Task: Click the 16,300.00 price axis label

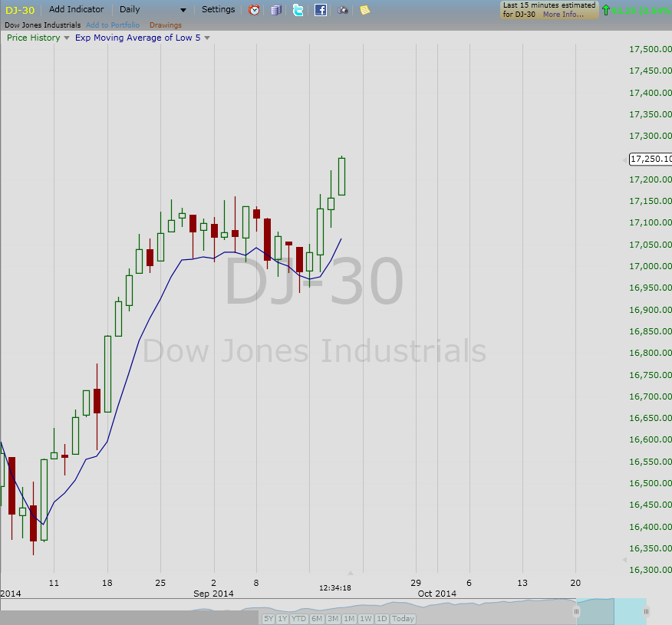Action: 651,570
